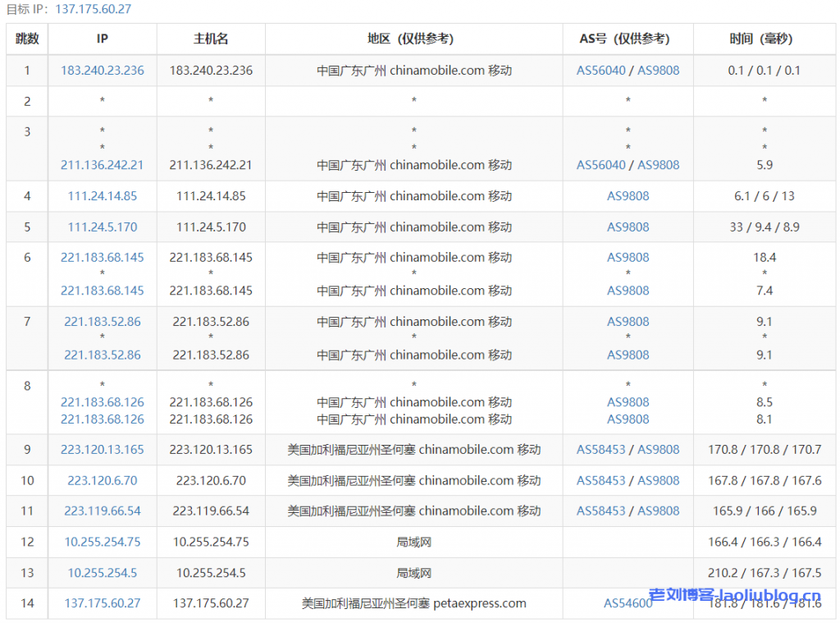Click the 跳数 column header
Screen dimensions: 840x623
click(26, 38)
